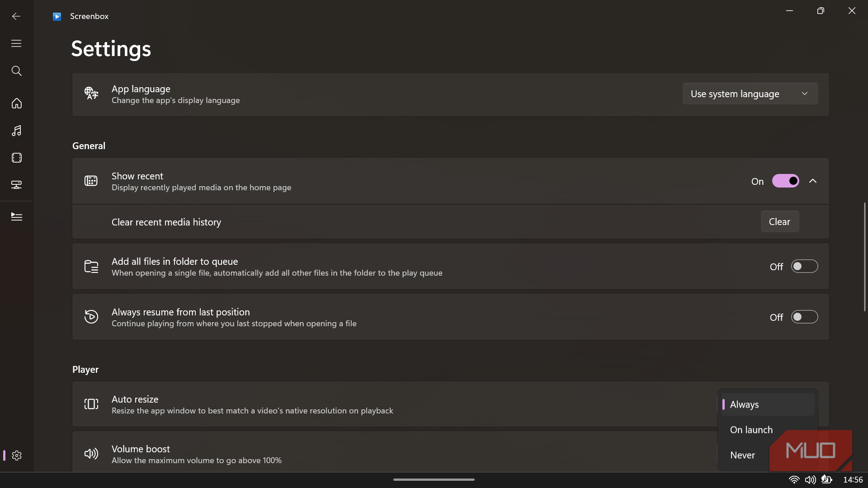Open the battery tray icon
This screenshot has height=488, width=868.
pos(826,479)
